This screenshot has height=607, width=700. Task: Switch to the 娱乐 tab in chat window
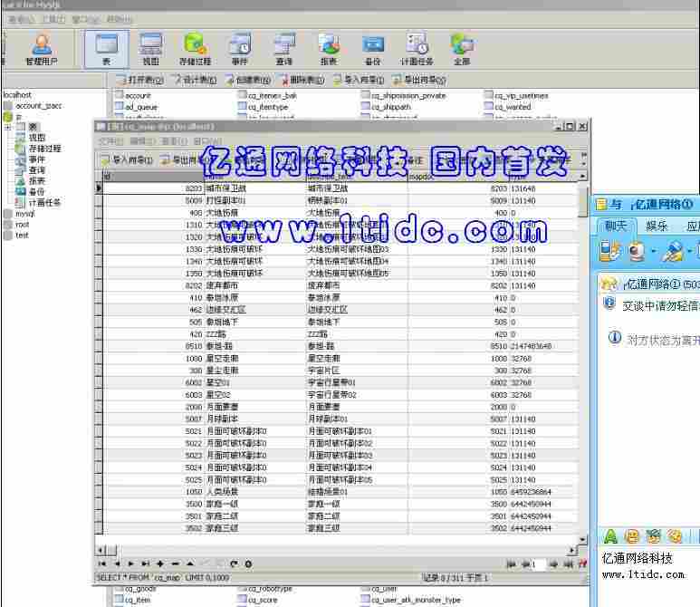657,226
